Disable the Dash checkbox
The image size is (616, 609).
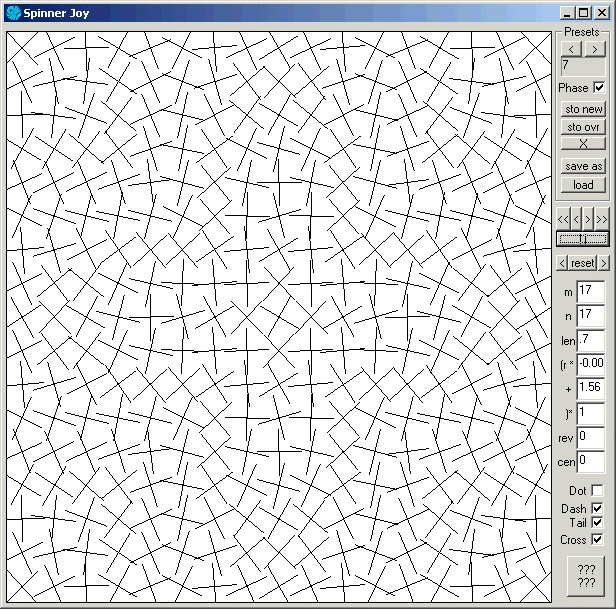point(597,508)
